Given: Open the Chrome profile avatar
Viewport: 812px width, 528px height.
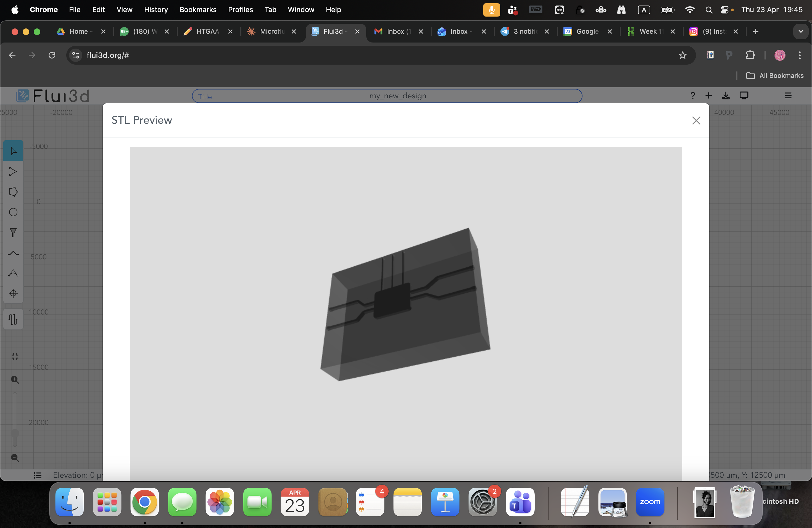Looking at the screenshot, I should (x=780, y=55).
